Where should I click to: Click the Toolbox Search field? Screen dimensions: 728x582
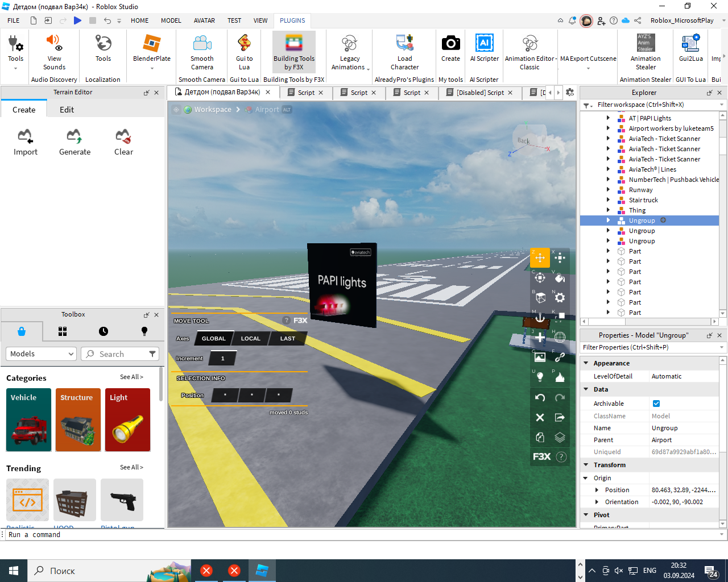pos(119,354)
